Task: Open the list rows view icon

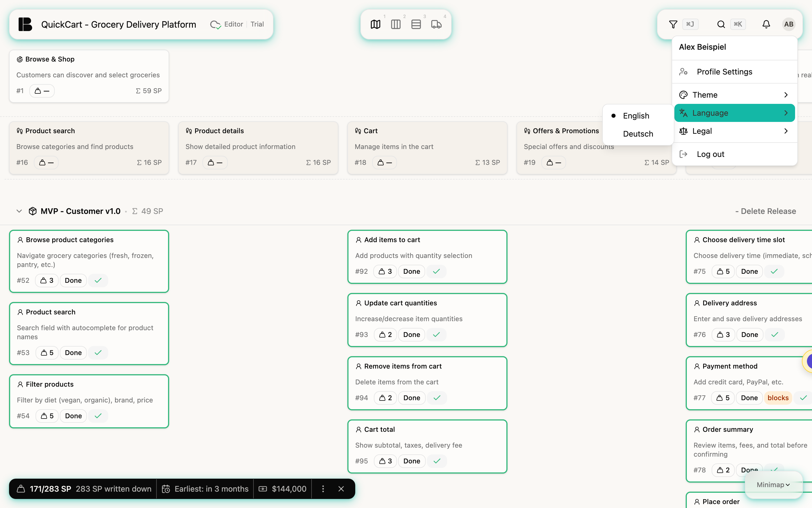Action: (416, 24)
